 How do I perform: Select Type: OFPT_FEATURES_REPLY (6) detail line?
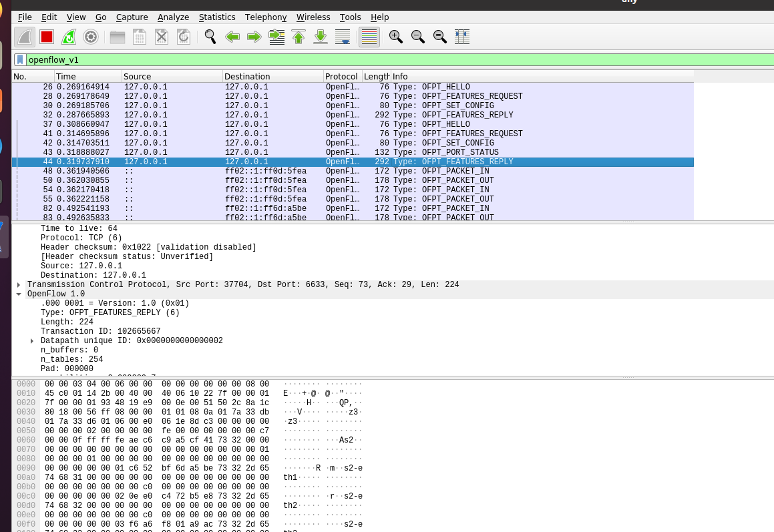[110, 313]
